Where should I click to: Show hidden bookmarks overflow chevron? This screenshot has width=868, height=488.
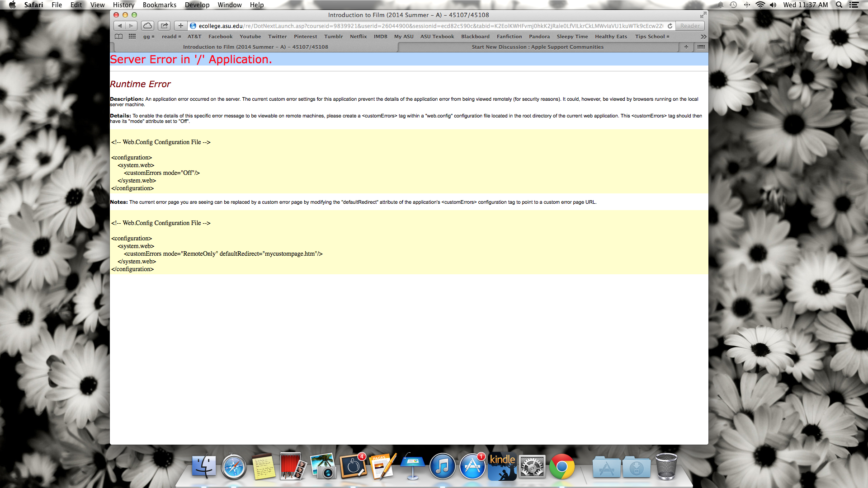click(x=703, y=37)
